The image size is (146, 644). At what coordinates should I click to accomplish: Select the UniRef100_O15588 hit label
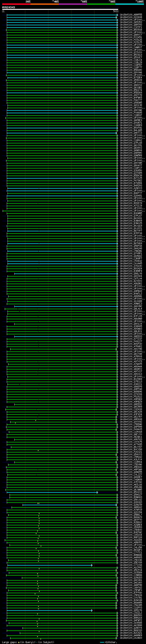coord(131,623)
